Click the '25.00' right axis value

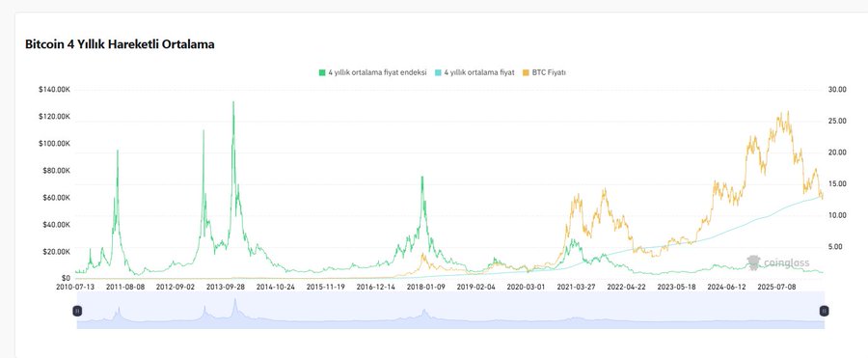837,122
